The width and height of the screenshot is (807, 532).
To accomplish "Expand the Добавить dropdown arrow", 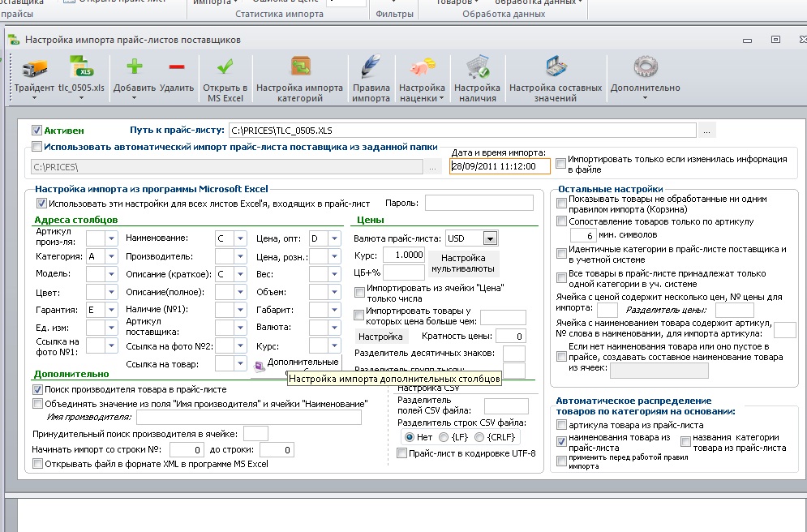I will point(135,98).
